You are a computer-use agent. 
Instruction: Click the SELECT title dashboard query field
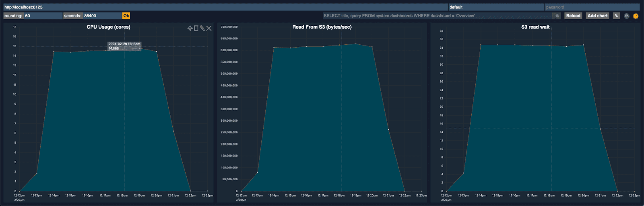[x=438, y=16]
